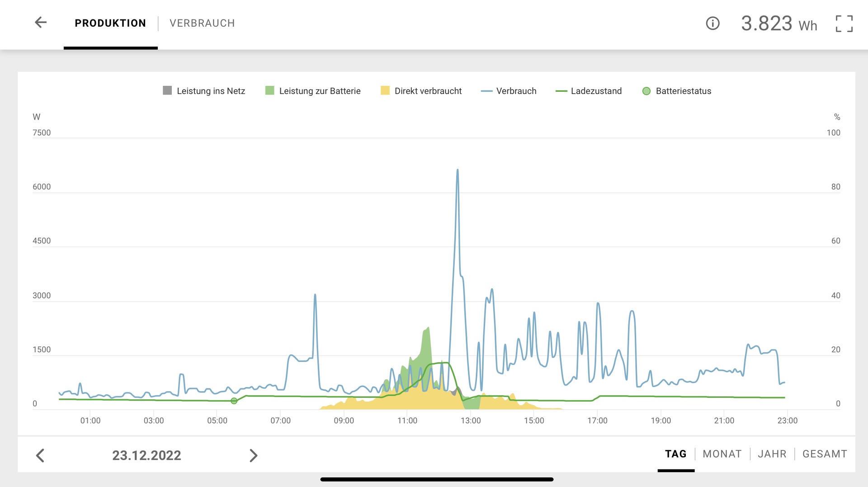
Task: Click the yellow Direkt verbraucht swatch
Action: pos(385,91)
